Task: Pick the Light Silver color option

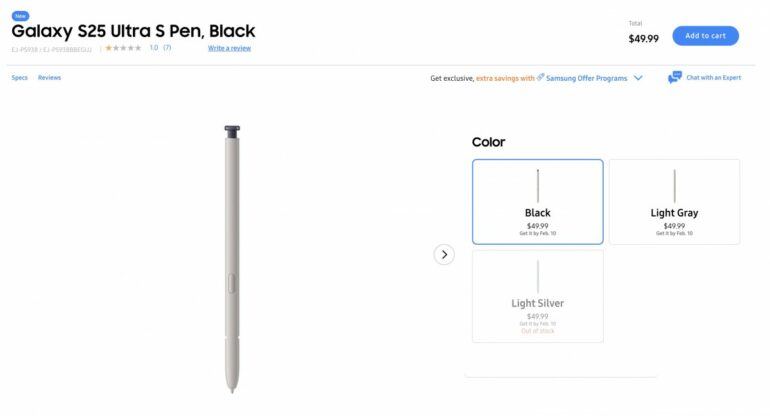Action: [x=538, y=303]
